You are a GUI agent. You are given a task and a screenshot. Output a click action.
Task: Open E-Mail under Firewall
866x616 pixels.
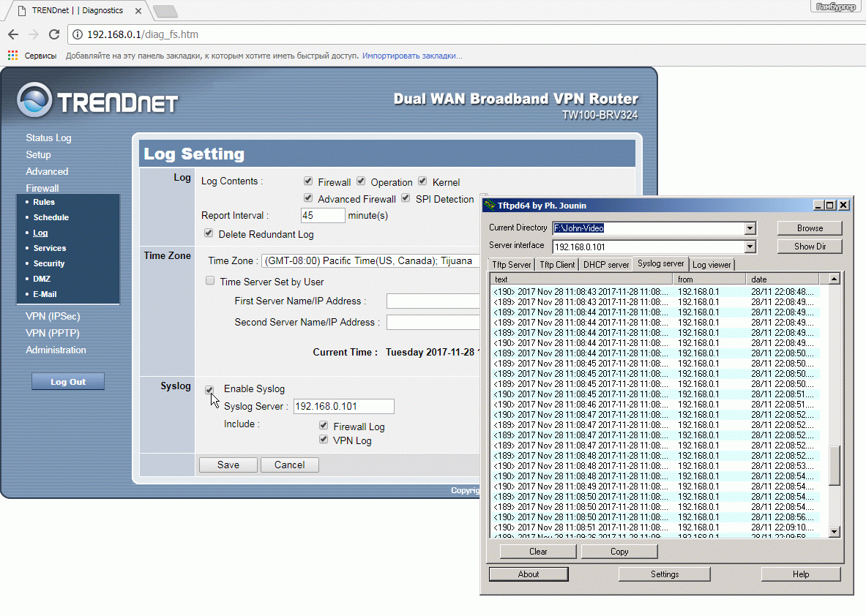pyautogui.click(x=45, y=294)
